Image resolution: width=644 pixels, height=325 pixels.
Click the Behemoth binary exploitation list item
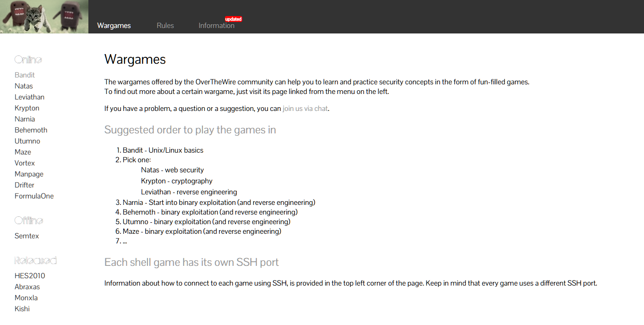point(210,212)
